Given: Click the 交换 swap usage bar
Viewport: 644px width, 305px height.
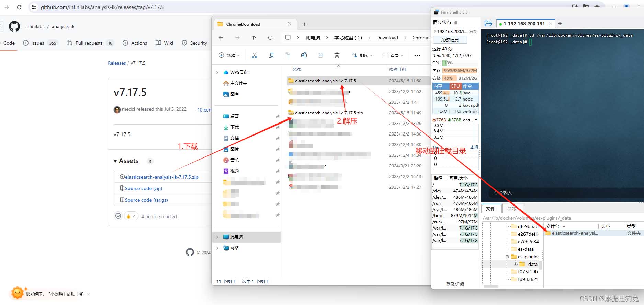Looking at the screenshot, I should tap(460, 78).
